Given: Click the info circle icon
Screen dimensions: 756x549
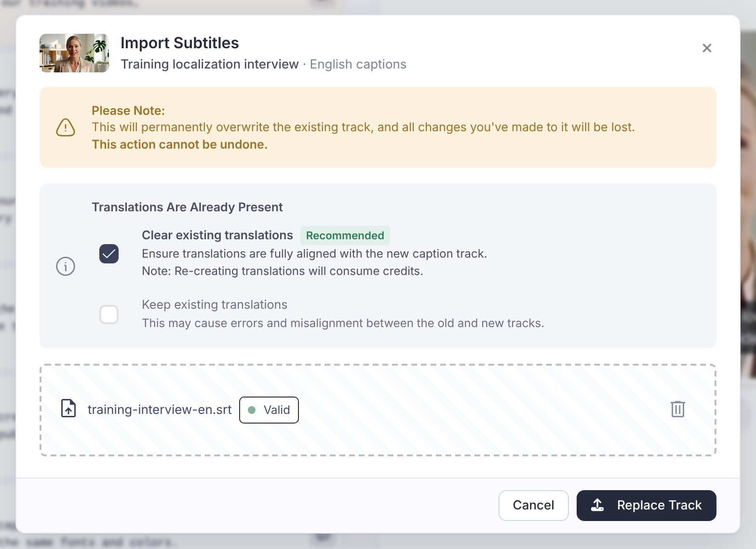Looking at the screenshot, I should pyautogui.click(x=66, y=266).
